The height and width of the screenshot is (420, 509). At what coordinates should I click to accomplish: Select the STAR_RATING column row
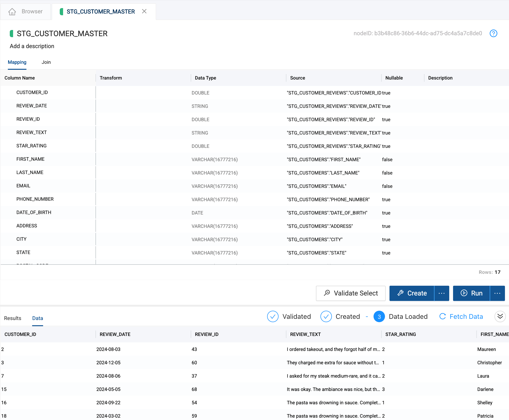(31, 146)
